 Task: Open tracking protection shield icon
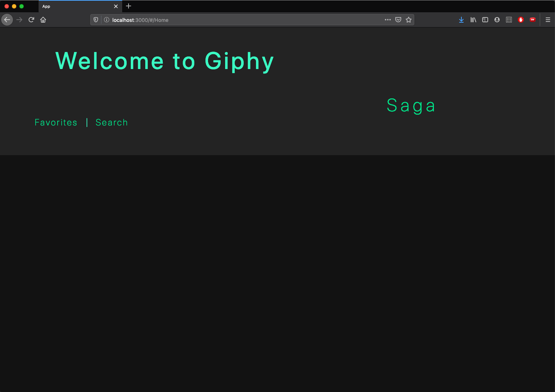click(x=96, y=20)
